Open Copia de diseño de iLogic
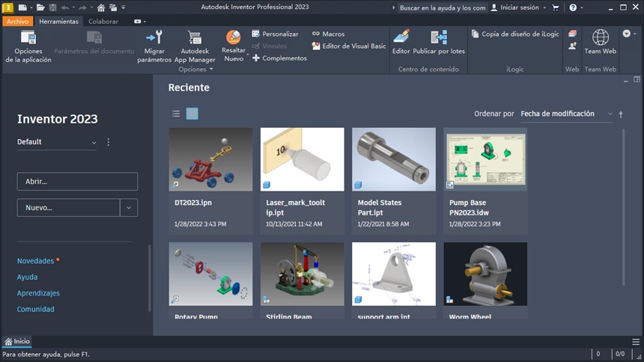Image resolution: width=644 pixels, height=362 pixels. pos(515,34)
